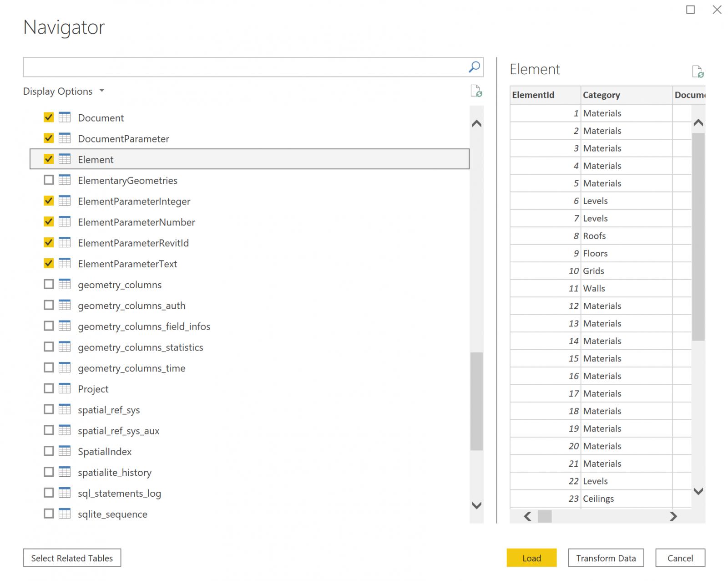This screenshot has height=581, width=728.
Task: Click the table icon next to geometry_columns
Action: 64,284
